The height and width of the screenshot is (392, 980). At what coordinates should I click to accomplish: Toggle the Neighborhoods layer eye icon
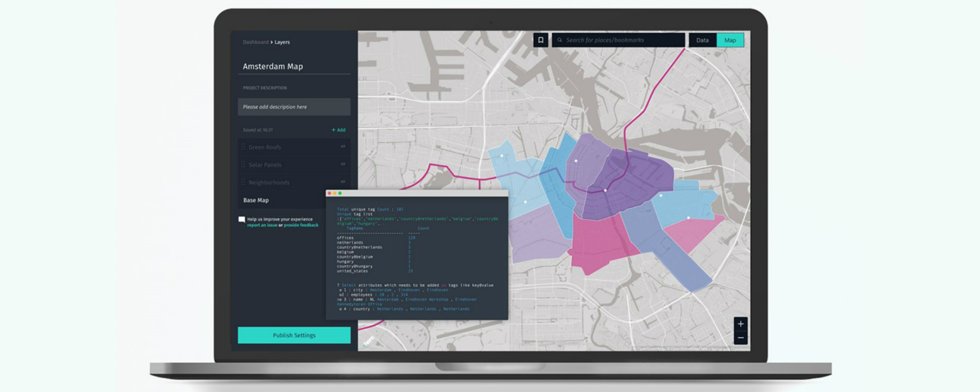343,182
